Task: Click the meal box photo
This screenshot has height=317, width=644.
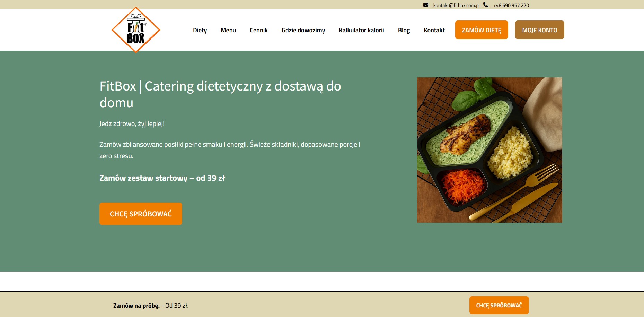Action: [489, 150]
